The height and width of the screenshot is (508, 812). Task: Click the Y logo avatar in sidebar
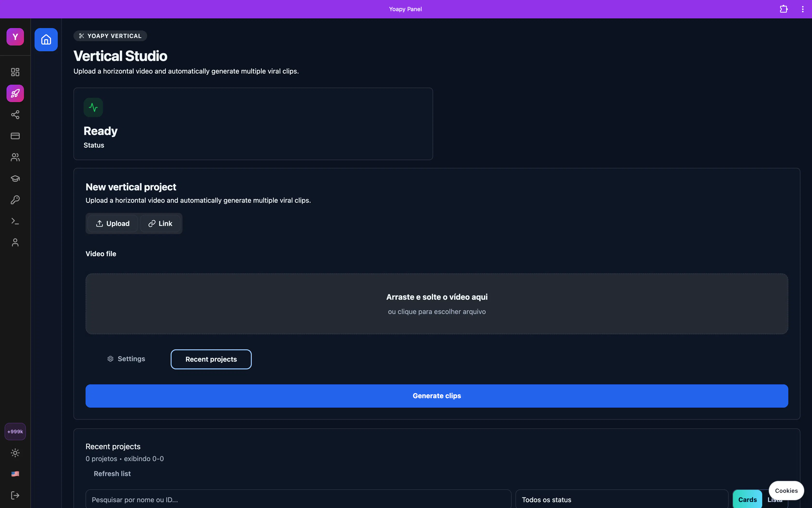tap(15, 37)
